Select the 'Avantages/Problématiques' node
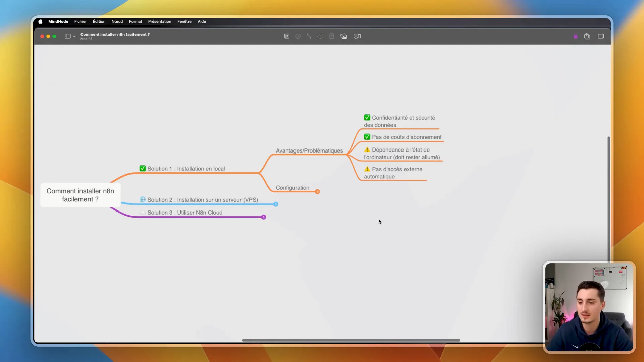Screen dimensions: 644x362 click(x=309, y=150)
